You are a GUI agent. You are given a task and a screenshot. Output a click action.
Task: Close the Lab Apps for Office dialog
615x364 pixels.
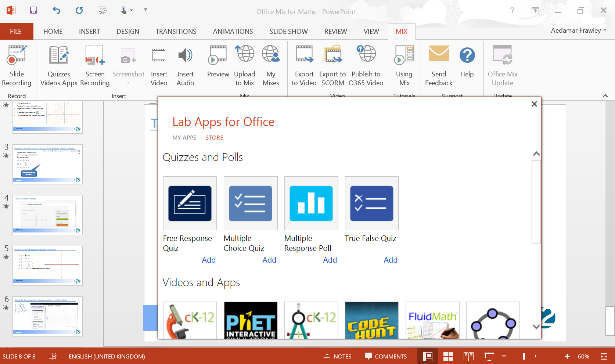point(534,104)
